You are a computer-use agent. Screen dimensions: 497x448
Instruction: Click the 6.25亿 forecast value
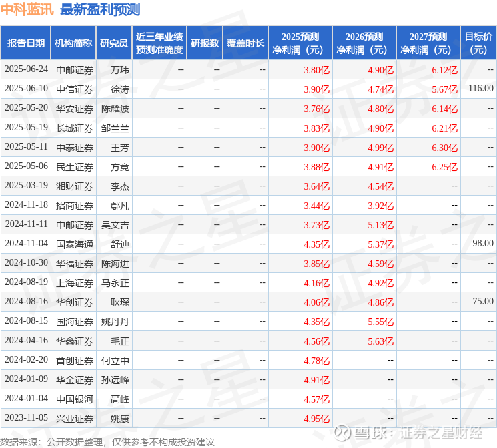[445, 167]
